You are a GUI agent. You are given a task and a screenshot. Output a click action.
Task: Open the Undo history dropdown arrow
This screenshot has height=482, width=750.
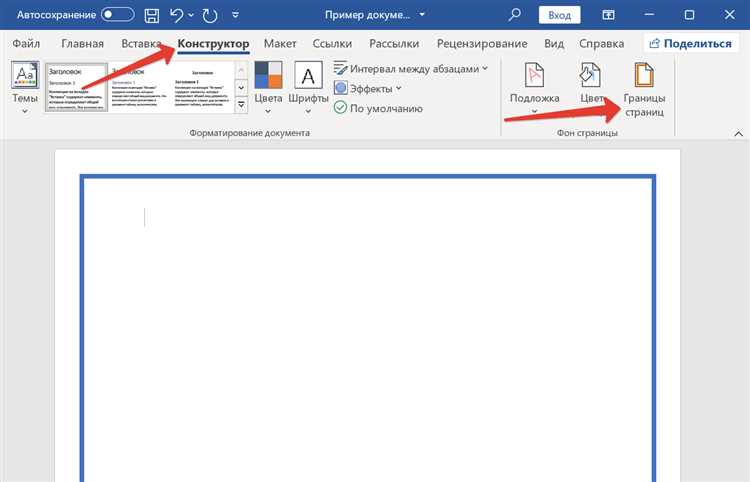[x=191, y=15]
